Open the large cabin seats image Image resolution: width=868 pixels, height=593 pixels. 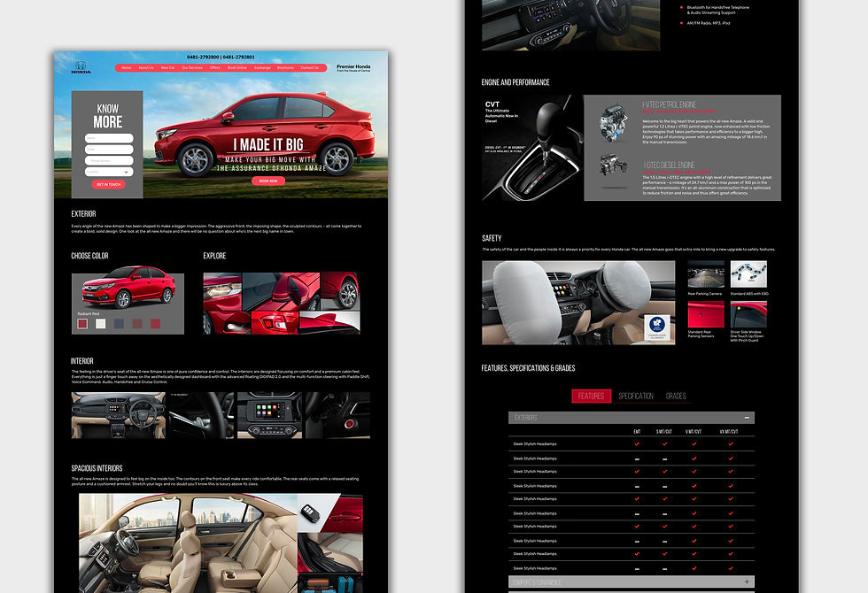point(188,543)
